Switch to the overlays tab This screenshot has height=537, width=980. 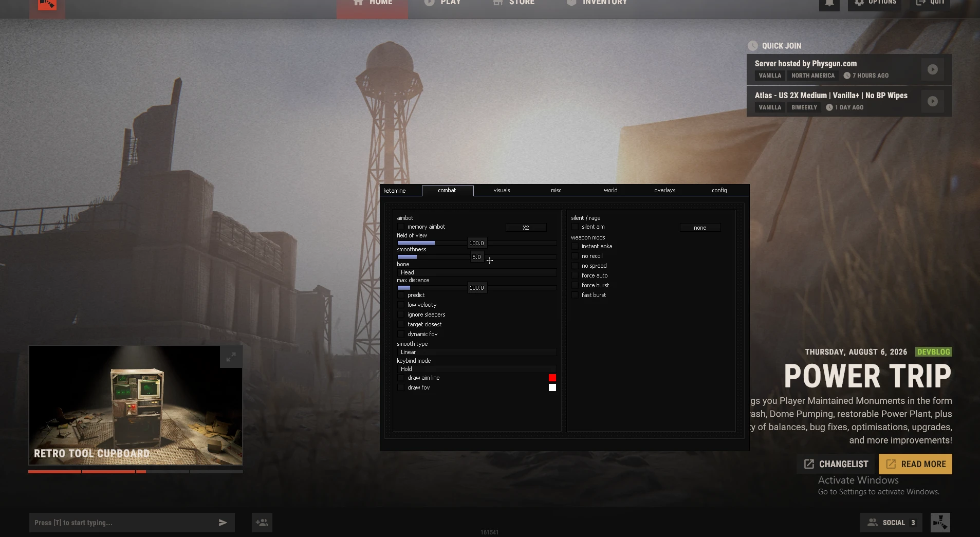coord(665,190)
